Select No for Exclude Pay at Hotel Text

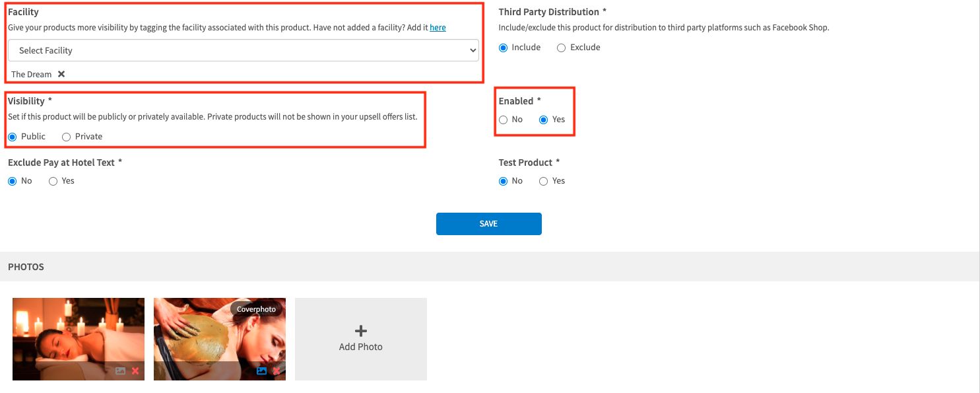(13, 181)
